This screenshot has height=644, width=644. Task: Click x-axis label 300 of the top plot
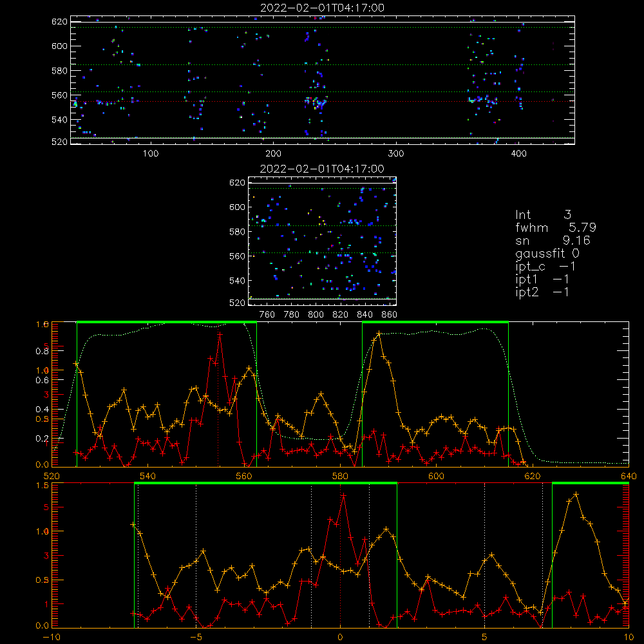(396, 154)
